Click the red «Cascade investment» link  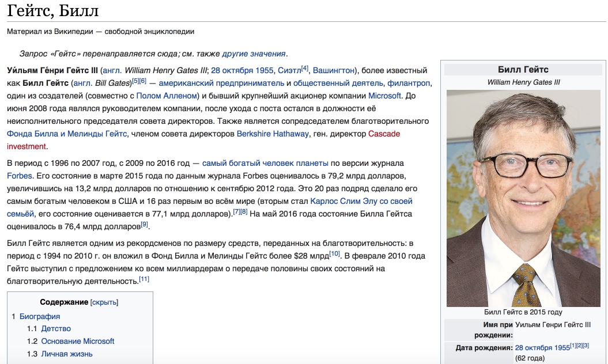click(384, 134)
